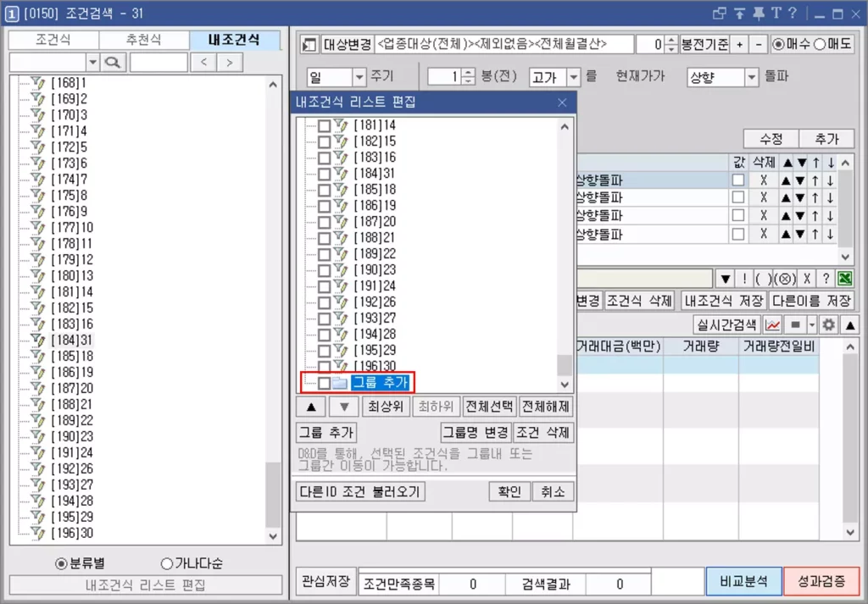Open the dropdown arrow next to stop icon
The height and width of the screenshot is (604, 868).
pyautogui.click(x=812, y=325)
